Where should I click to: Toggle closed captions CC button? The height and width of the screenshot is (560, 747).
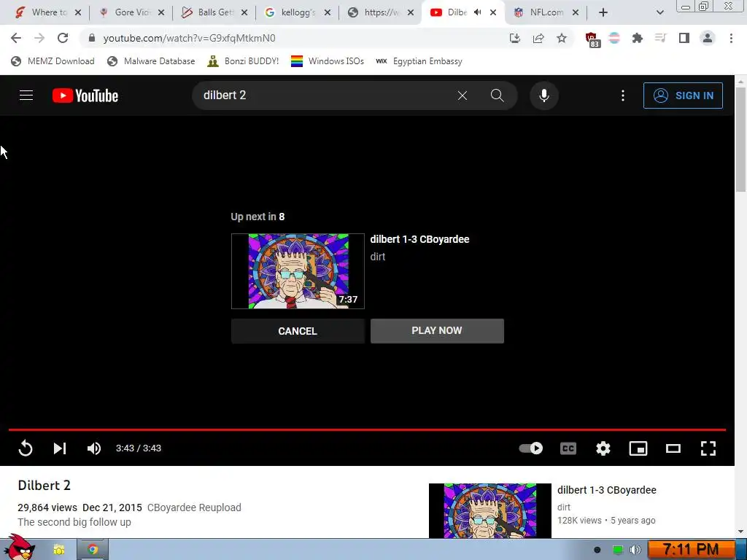[568, 448]
